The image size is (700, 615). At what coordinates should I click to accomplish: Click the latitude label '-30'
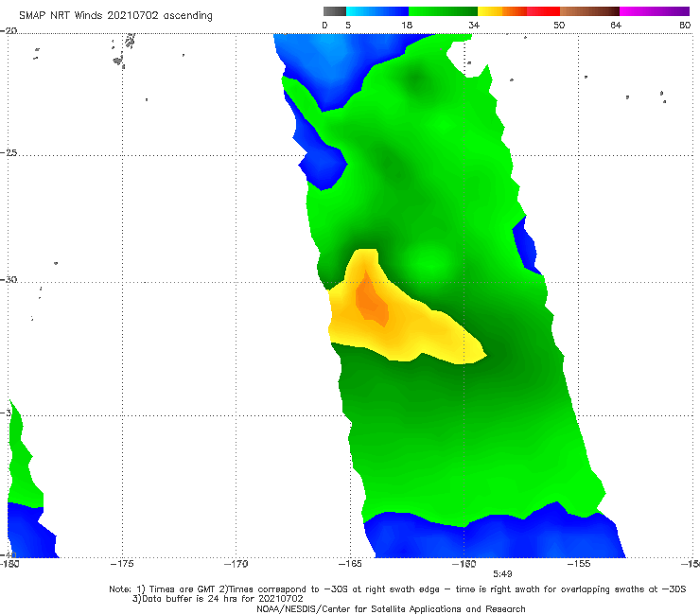click(9, 280)
